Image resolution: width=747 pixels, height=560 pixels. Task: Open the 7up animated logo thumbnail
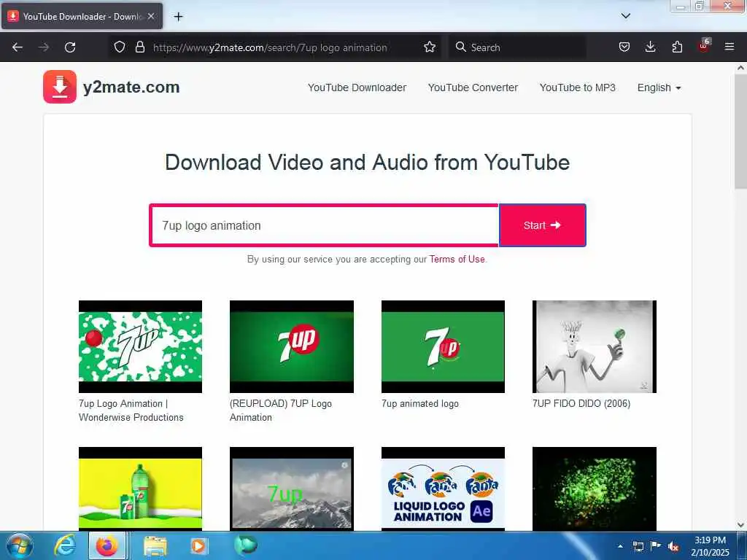(443, 346)
